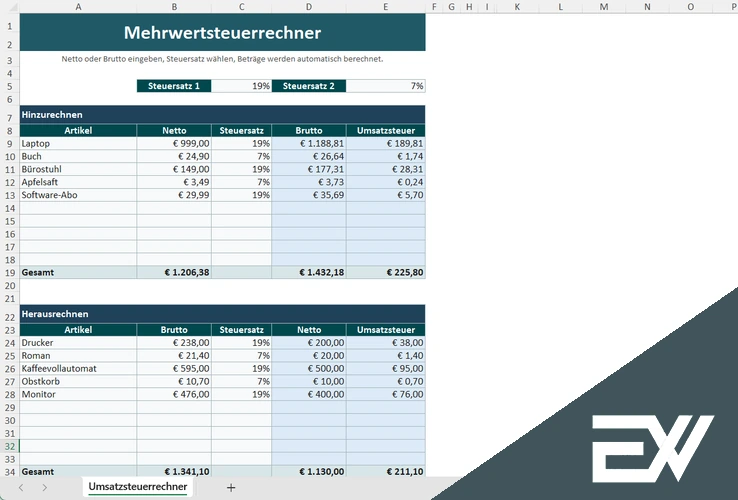Select Apfelsaft netto cell € 3,49
This screenshot has width=738, height=500.
click(174, 182)
